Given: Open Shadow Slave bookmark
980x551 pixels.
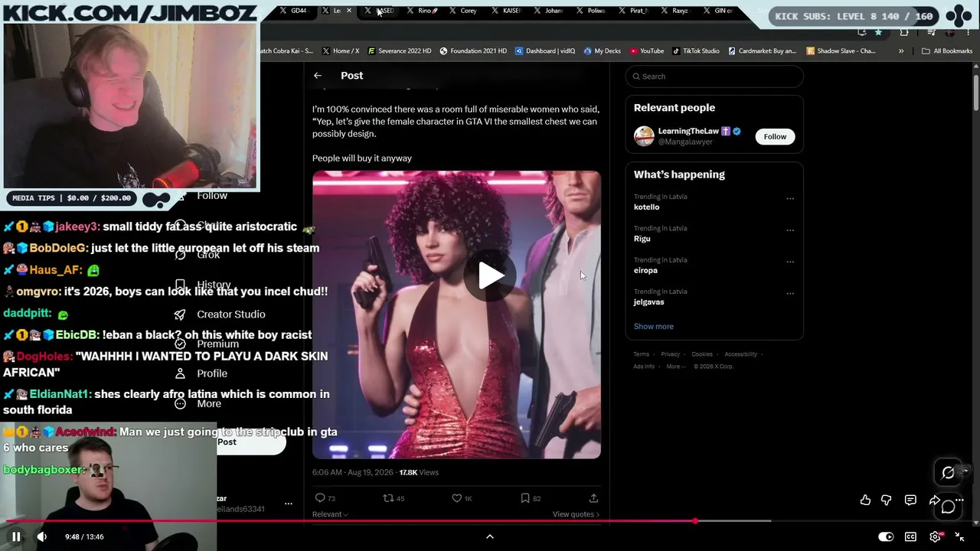Looking at the screenshot, I should [841, 51].
